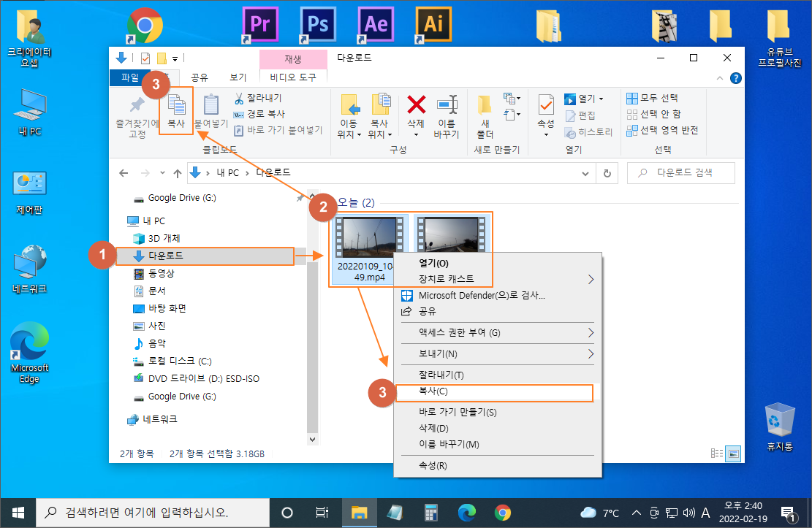Select 3D Objects (3D 개체) in the tree
Viewport: 812px width, 528px height.
(x=156, y=238)
